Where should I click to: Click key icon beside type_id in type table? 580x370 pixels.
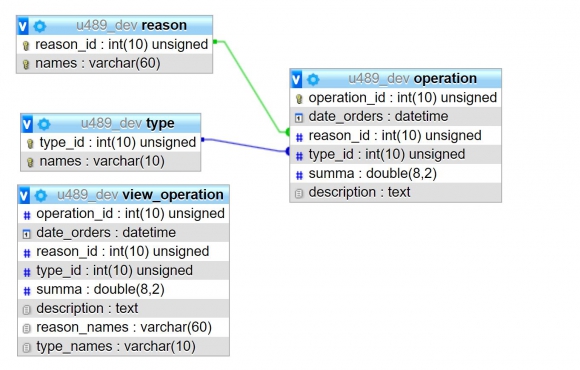pyautogui.click(x=30, y=144)
